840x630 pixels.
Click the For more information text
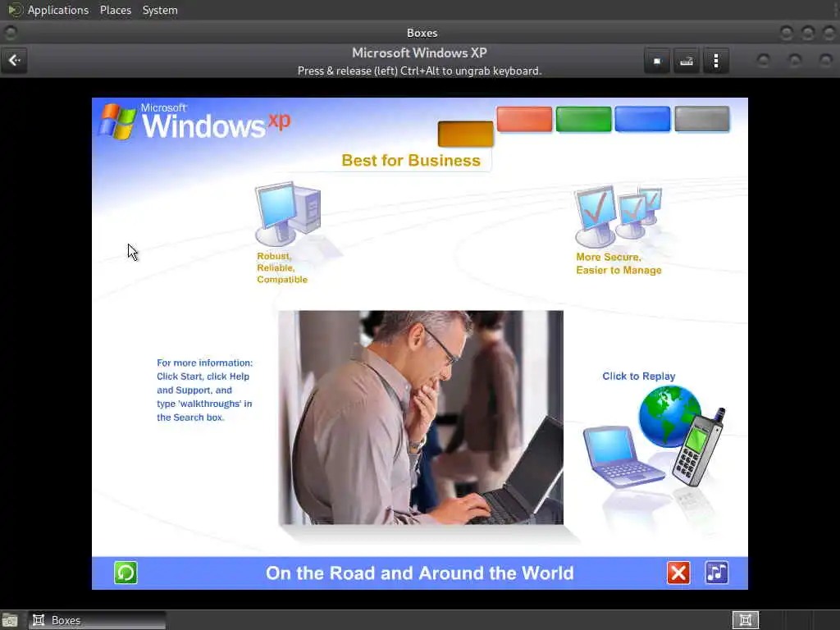click(204, 390)
